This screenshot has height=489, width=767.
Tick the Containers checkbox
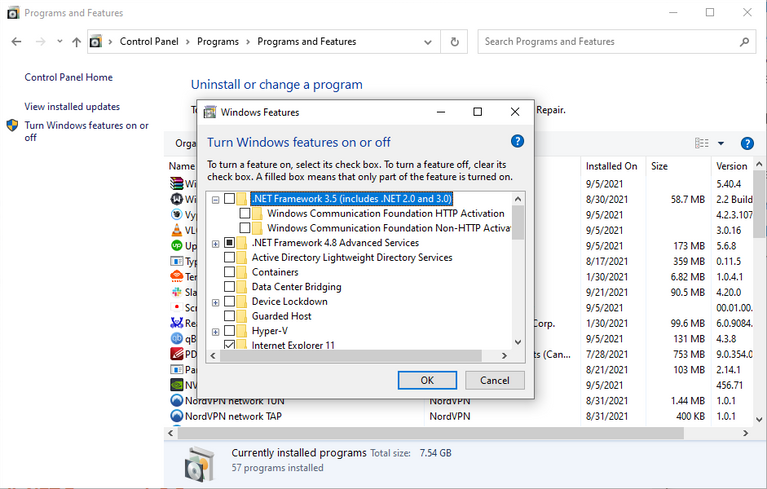[229, 272]
